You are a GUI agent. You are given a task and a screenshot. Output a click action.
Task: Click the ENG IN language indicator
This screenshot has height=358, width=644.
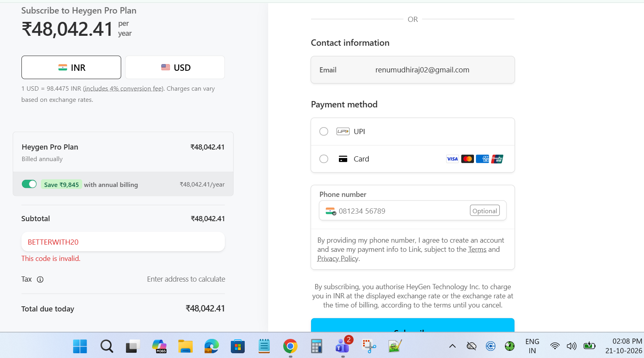(532, 346)
